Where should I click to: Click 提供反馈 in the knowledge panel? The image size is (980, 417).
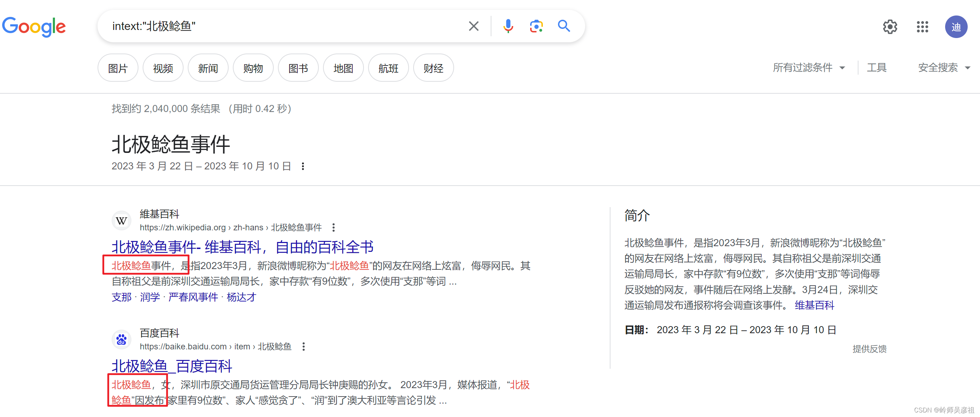coord(869,349)
